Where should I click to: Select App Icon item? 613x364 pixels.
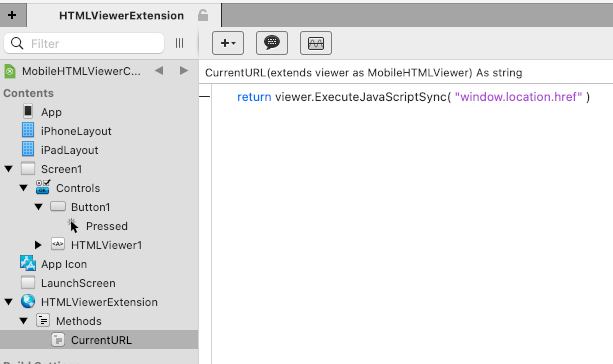coord(64,264)
